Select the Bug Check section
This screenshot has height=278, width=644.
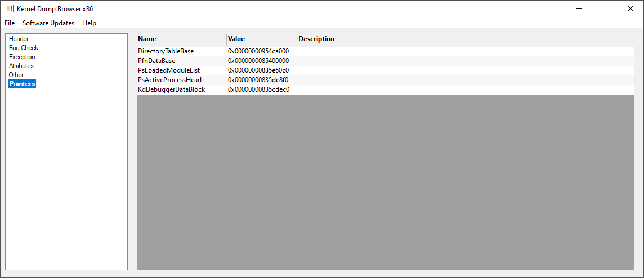[24, 48]
